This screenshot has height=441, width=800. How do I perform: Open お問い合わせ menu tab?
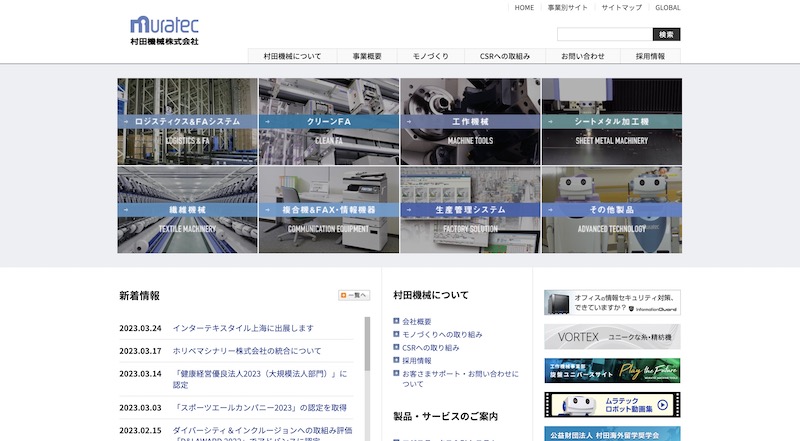click(583, 56)
